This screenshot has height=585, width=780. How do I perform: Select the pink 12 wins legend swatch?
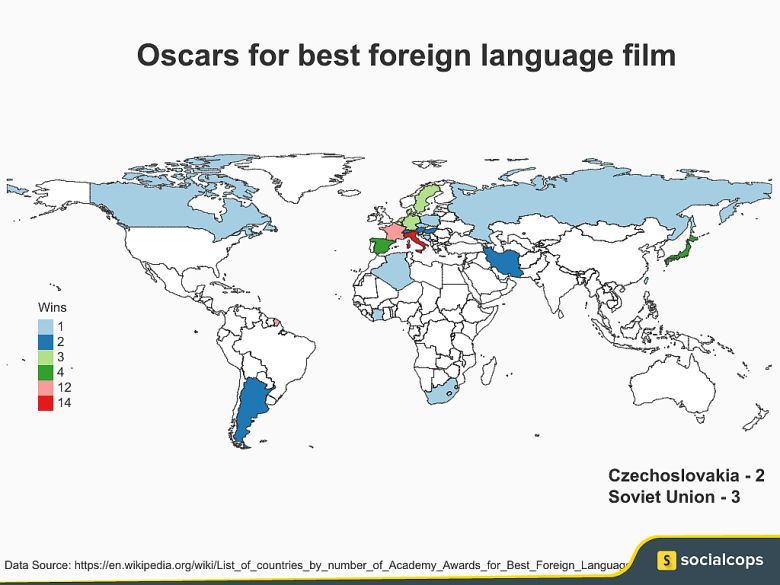[x=46, y=387]
